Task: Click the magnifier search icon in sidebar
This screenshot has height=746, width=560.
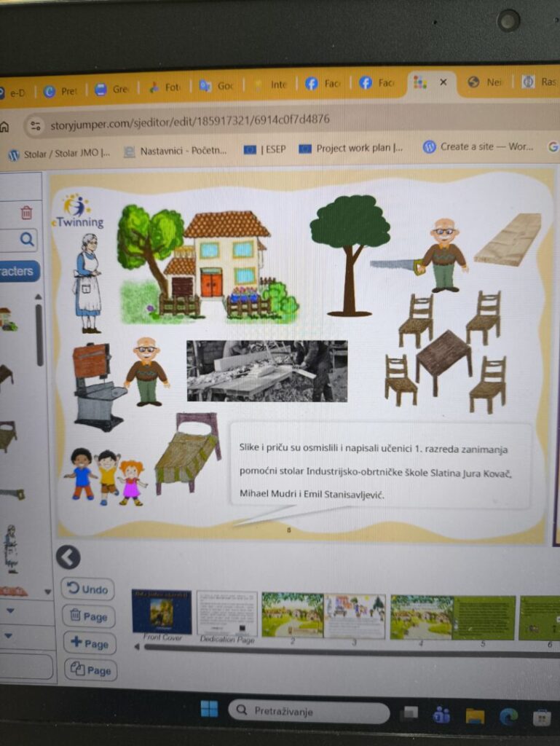Action: click(27, 239)
